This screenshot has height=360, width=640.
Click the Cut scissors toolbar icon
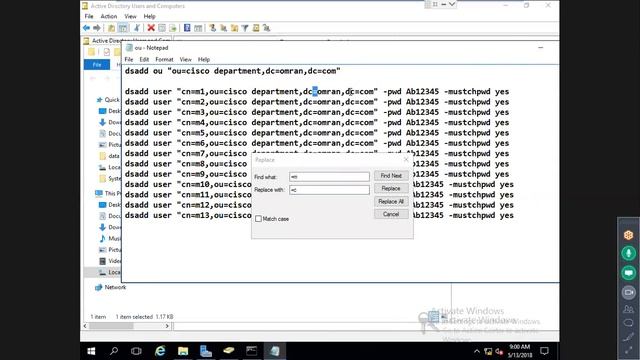pyautogui.click(x=137, y=28)
